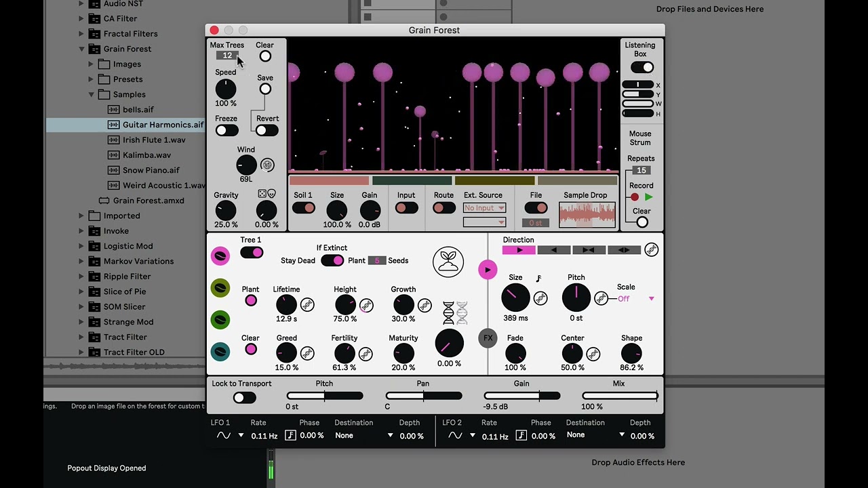Image resolution: width=868 pixels, height=488 pixels.
Task: Open the FX section button
Action: click(x=488, y=338)
